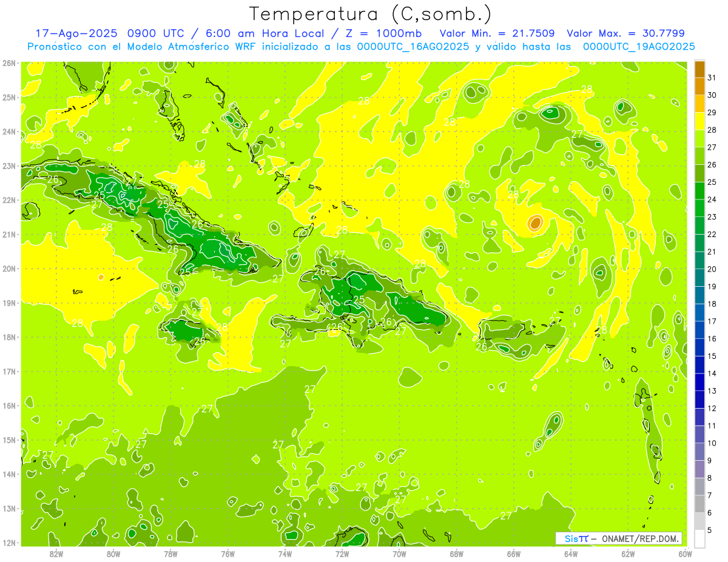Click the '5' value on the color scale
The width and height of the screenshot is (728, 562).
click(710, 530)
